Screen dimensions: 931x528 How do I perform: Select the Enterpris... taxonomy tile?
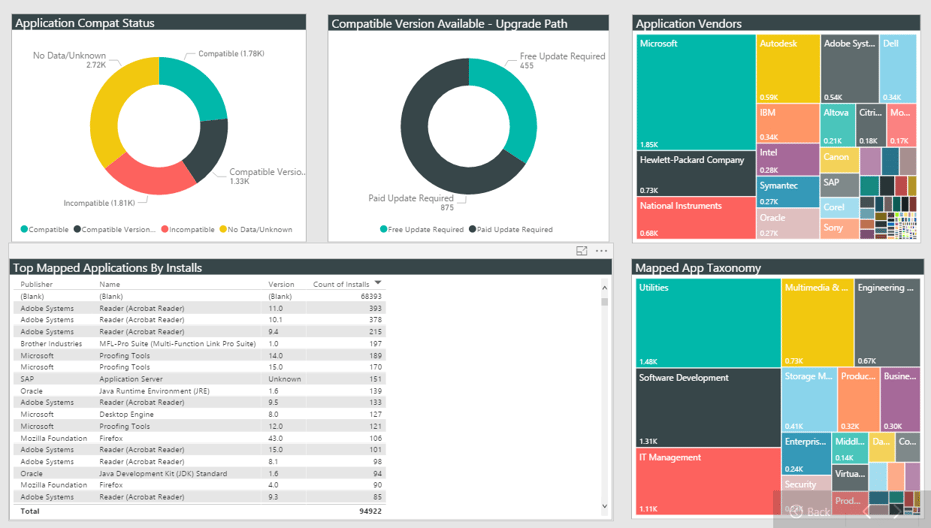pyautogui.click(x=806, y=454)
